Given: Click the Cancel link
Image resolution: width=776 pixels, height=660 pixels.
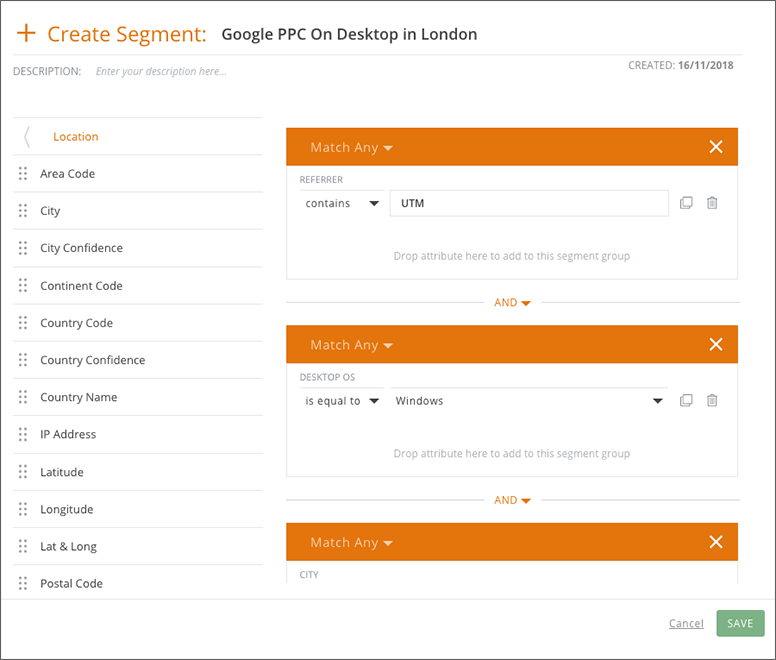Looking at the screenshot, I should 686,624.
